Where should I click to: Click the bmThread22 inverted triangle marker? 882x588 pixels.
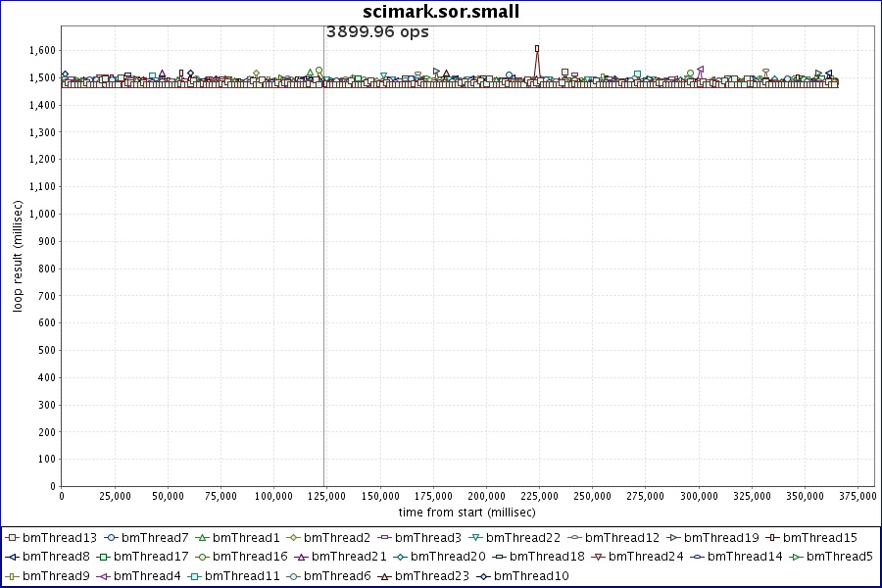tap(475, 538)
